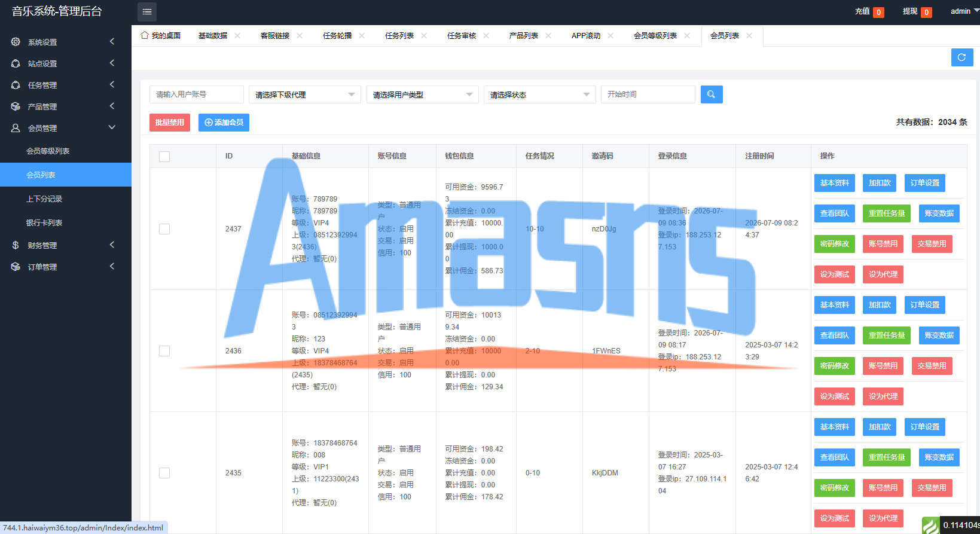The height and width of the screenshot is (534, 980).
Task: Click the 系统设置 gear icon
Action: (x=16, y=42)
